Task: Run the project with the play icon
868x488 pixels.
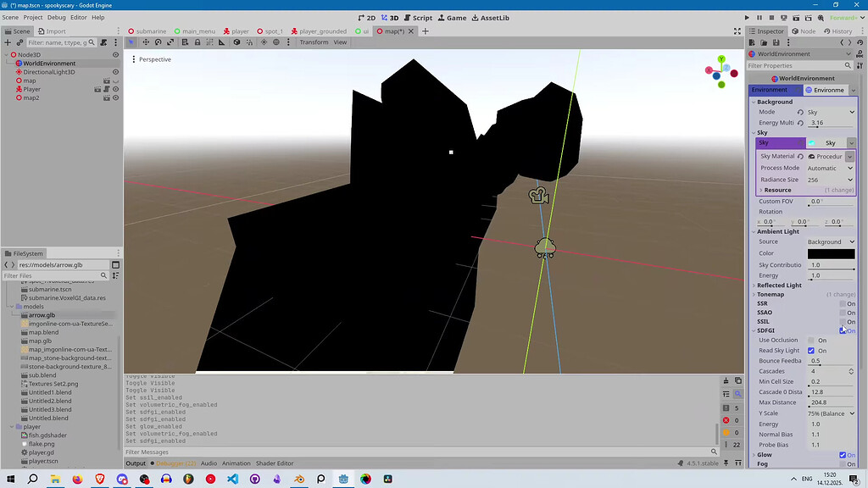Action: click(747, 17)
